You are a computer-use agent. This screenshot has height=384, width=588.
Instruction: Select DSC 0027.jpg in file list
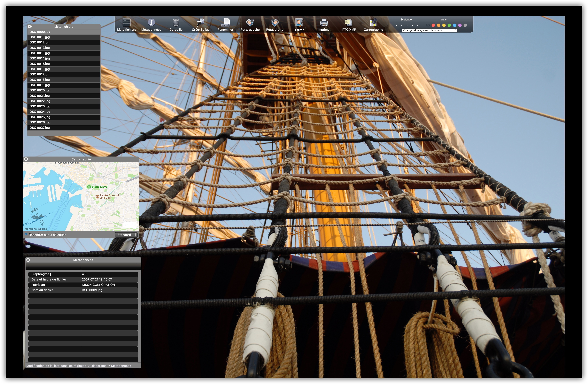tap(64, 127)
